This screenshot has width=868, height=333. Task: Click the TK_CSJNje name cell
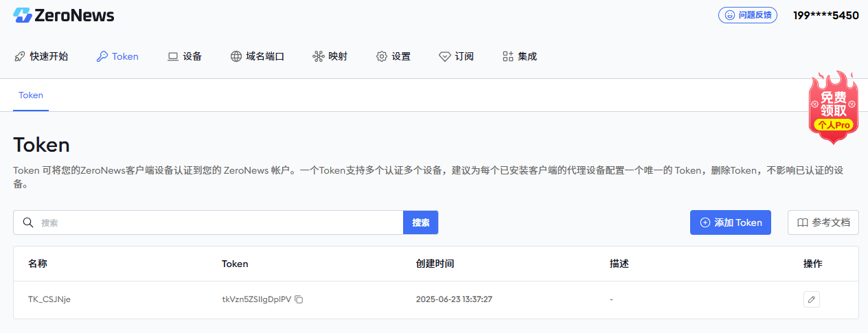(x=49, y=299)
